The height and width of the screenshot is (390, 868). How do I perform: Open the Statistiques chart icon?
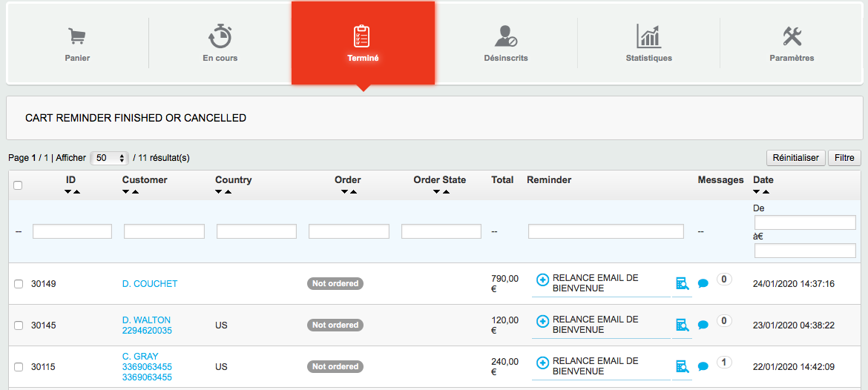pos(648,36)
